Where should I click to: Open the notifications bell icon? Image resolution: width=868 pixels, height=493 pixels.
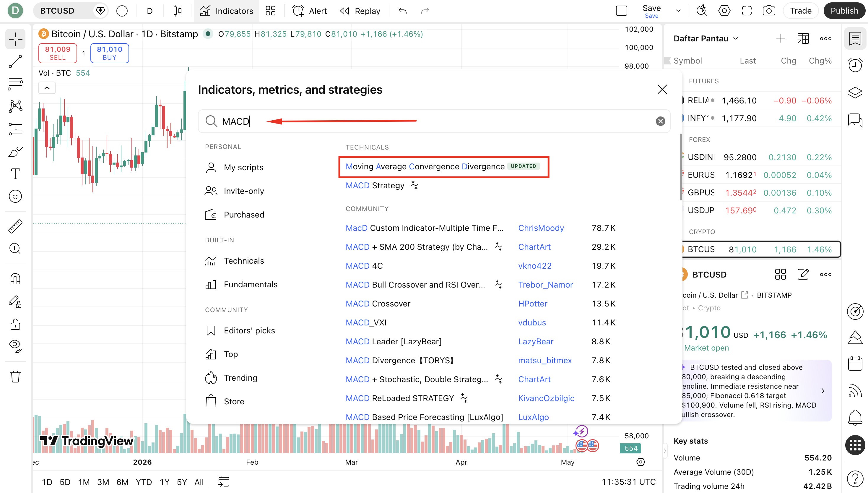[x=855, y=417]
